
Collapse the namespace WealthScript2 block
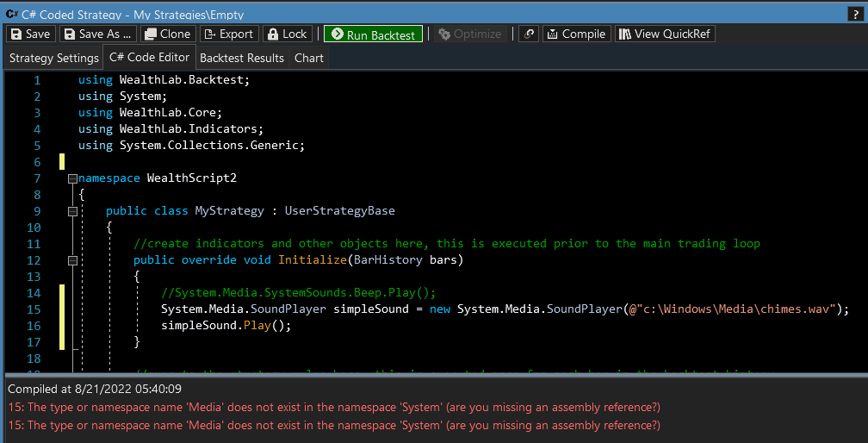pos(72,178)
